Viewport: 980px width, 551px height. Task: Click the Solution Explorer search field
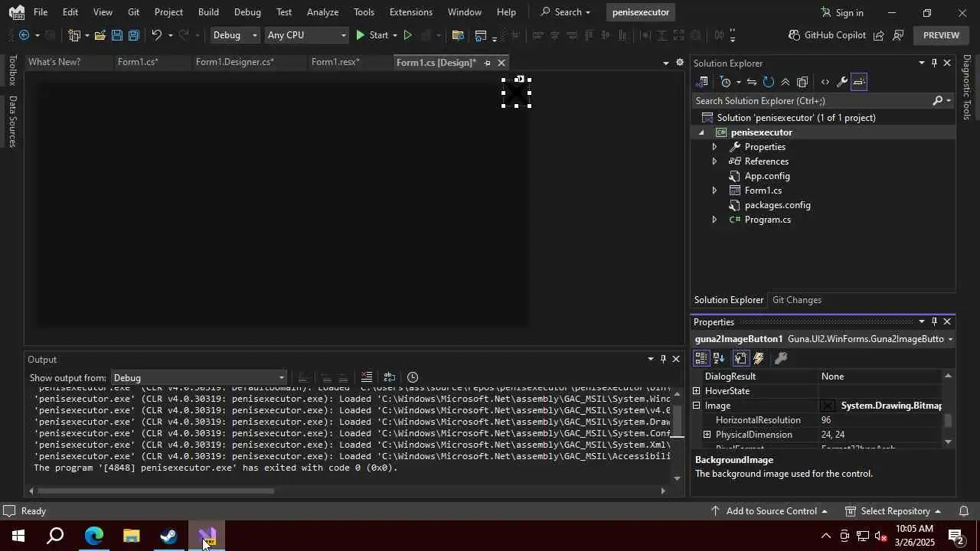[812, 101]
